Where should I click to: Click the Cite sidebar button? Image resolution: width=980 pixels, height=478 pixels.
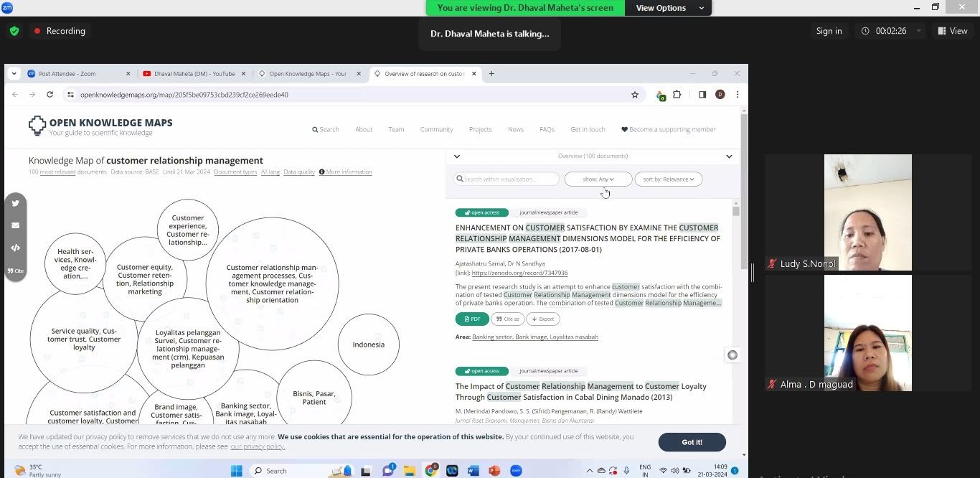coord(15,271)
